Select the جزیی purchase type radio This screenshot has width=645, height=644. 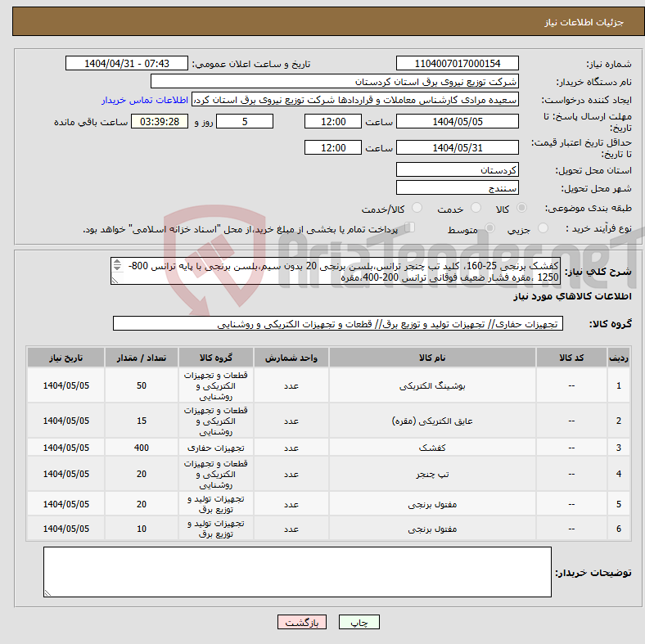pos(543,227)
